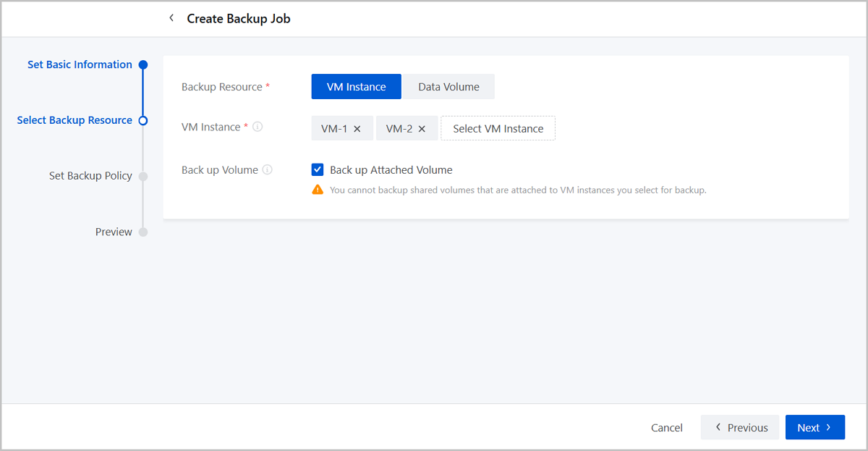Click the info icon next to VM Instance label
The width and height of the screenshot is (868, 451).
pos(258,127)
